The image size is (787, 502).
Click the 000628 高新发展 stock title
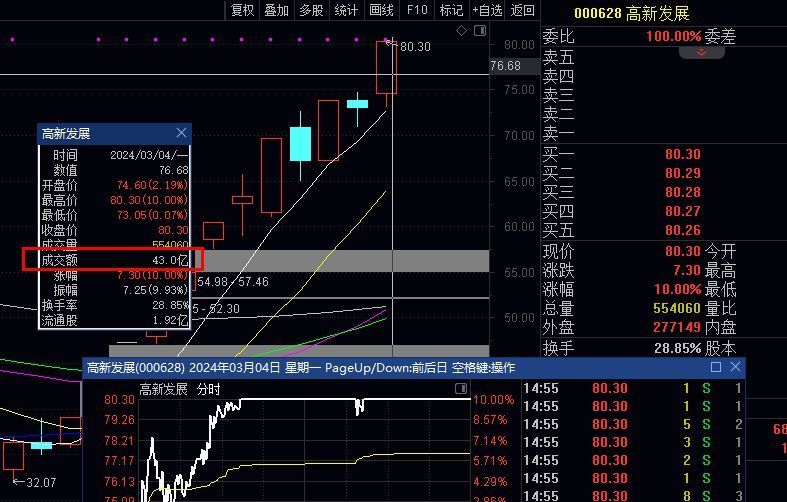(x=631, y=13)
